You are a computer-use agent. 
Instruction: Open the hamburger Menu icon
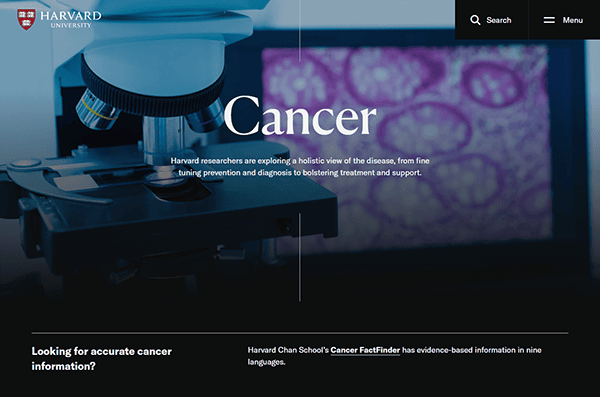tap(549, 20)
